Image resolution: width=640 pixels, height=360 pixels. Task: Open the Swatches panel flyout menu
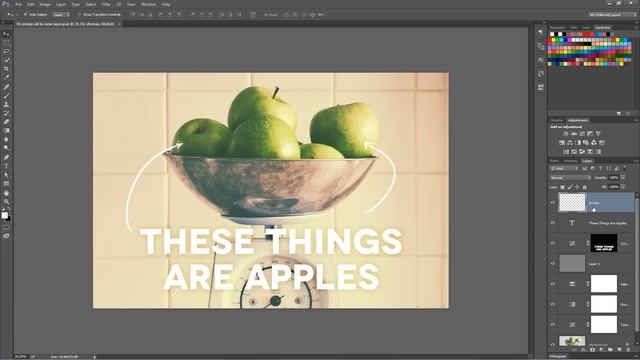636,27
